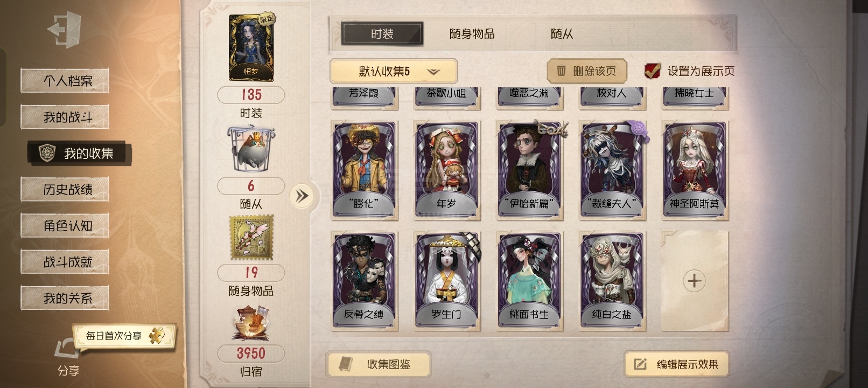Screen dimensions: 868x388
Task: Click the gold stamp accessory icon
Action: pos(251,238)
